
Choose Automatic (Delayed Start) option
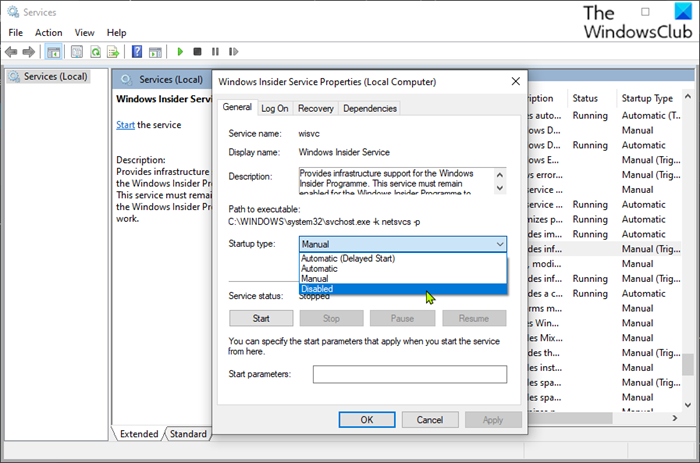tap(403, 259)
